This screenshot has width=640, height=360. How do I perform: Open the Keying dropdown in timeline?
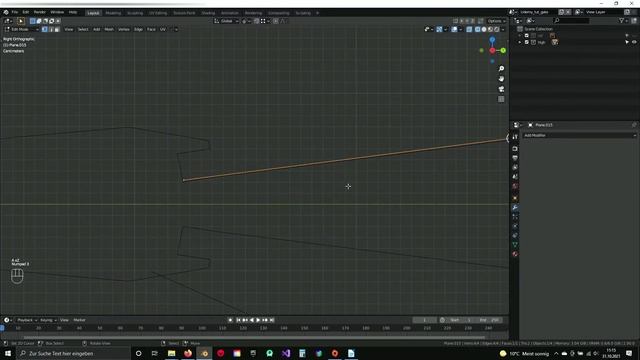[x=48, y=320]
